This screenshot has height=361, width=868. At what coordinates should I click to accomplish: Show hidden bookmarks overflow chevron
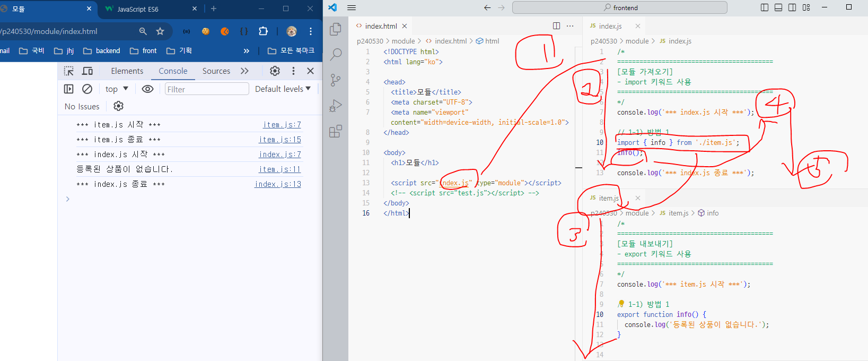246,51
